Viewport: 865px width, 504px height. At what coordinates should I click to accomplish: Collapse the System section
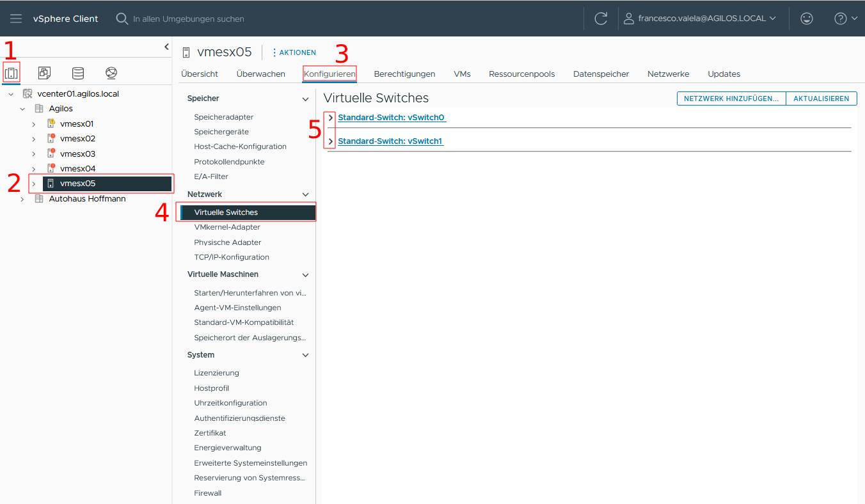pos(305,355)
